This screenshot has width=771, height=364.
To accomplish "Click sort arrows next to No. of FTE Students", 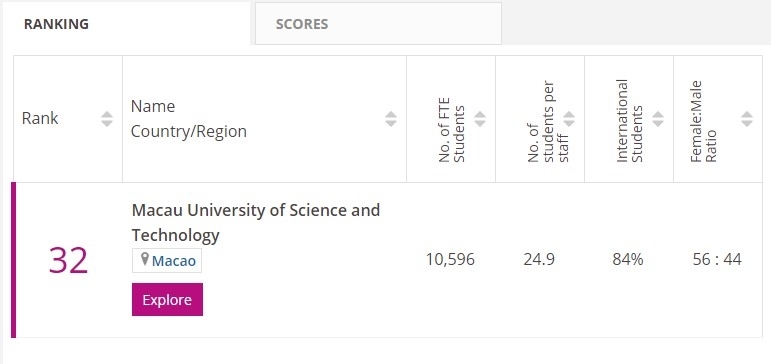I will coord(480,119).
